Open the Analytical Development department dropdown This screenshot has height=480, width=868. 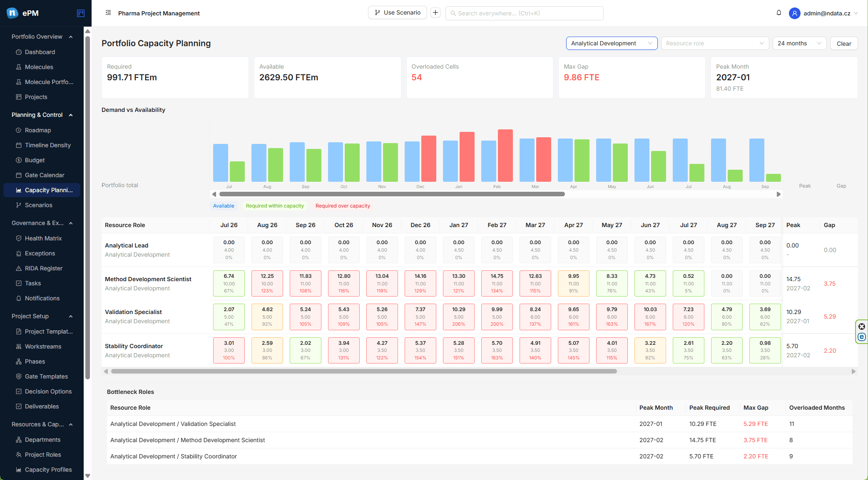(x=612, y=43)
